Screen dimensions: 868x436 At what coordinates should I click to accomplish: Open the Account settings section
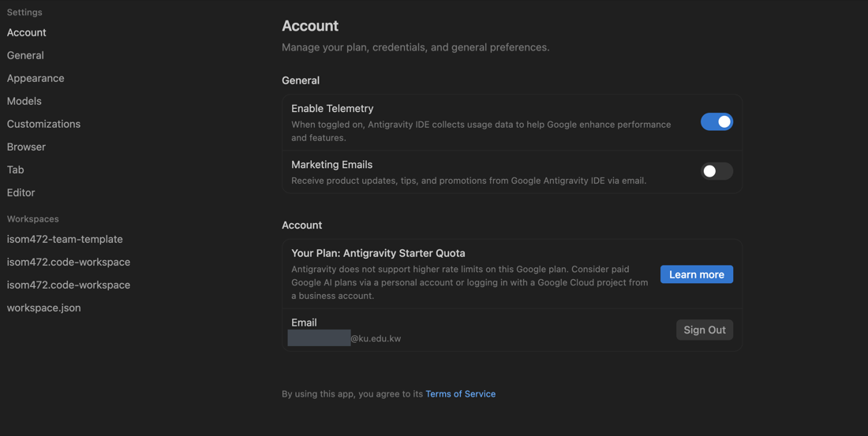point(27,32)
